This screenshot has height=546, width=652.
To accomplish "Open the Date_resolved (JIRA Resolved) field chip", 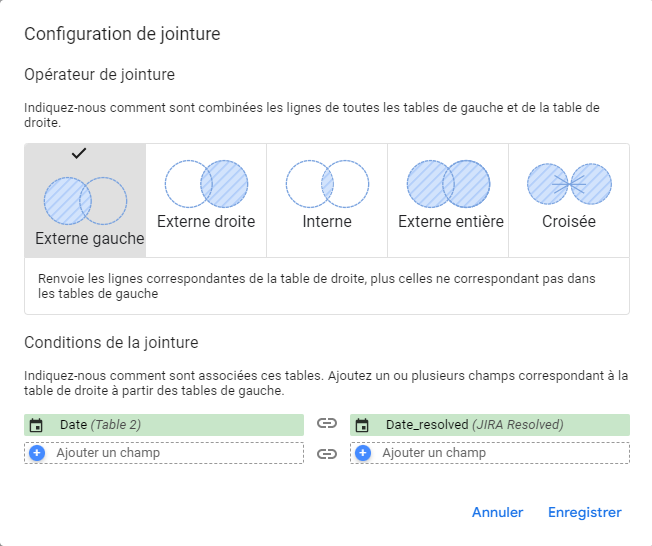I will coord(490,425).
